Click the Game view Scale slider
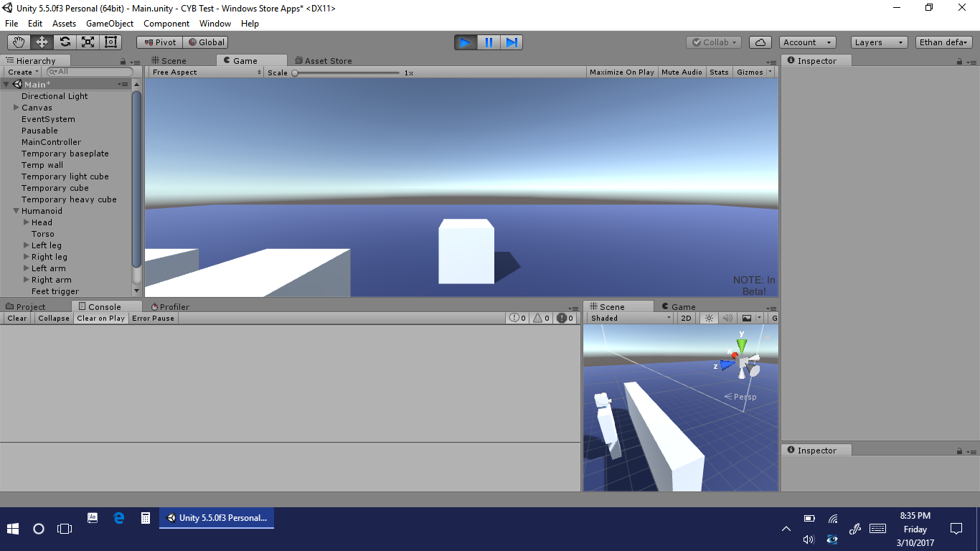Image resolution: width=980 pixels, height=551 pixels. [346, 72]
